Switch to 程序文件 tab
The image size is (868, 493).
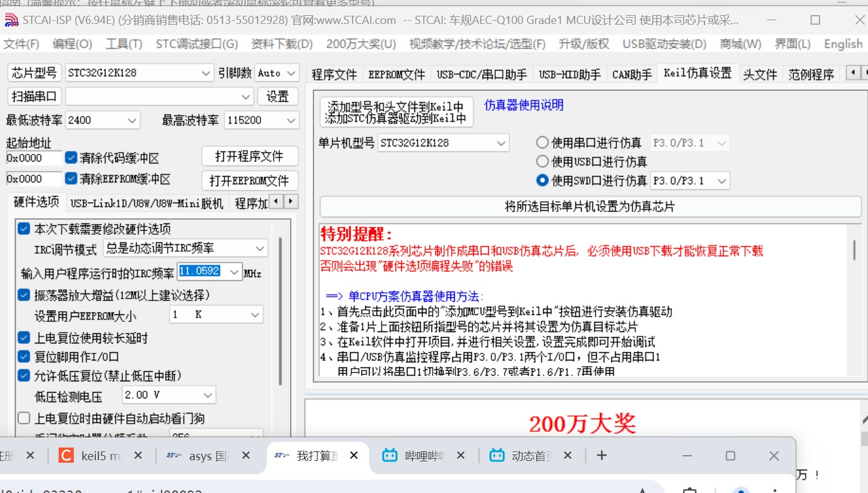(334, 74)
